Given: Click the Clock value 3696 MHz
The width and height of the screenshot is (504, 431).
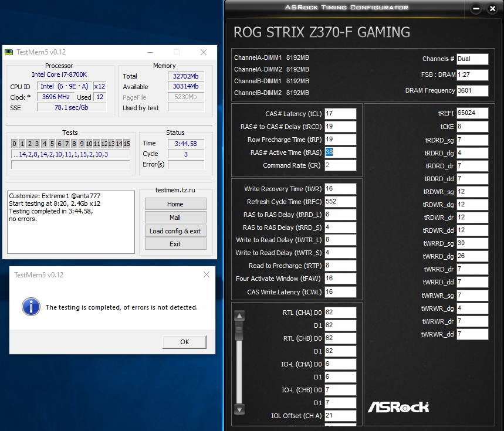Looking at the screenshot, I should tap(56, 97).
